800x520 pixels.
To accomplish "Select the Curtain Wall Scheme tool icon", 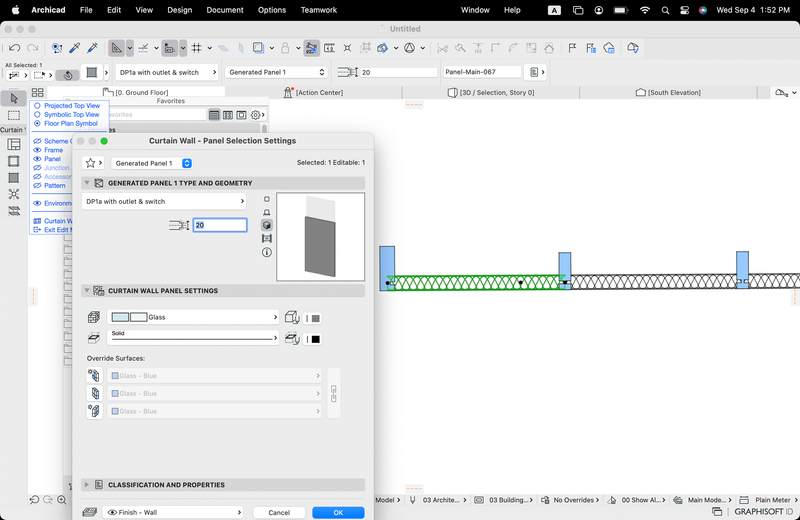I will [14, 144].
